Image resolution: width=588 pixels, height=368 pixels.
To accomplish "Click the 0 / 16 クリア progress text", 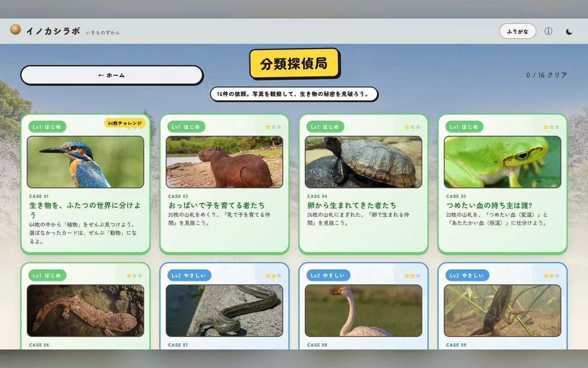I will tap(547, 75).
